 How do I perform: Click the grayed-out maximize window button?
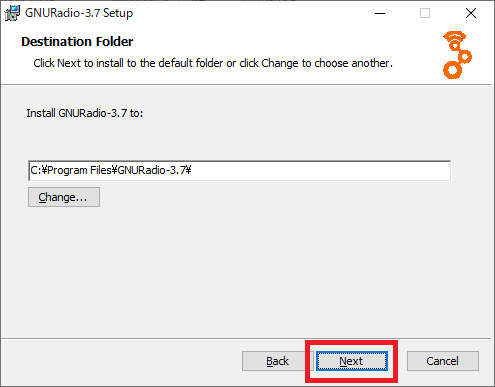(x=425, y=13)
